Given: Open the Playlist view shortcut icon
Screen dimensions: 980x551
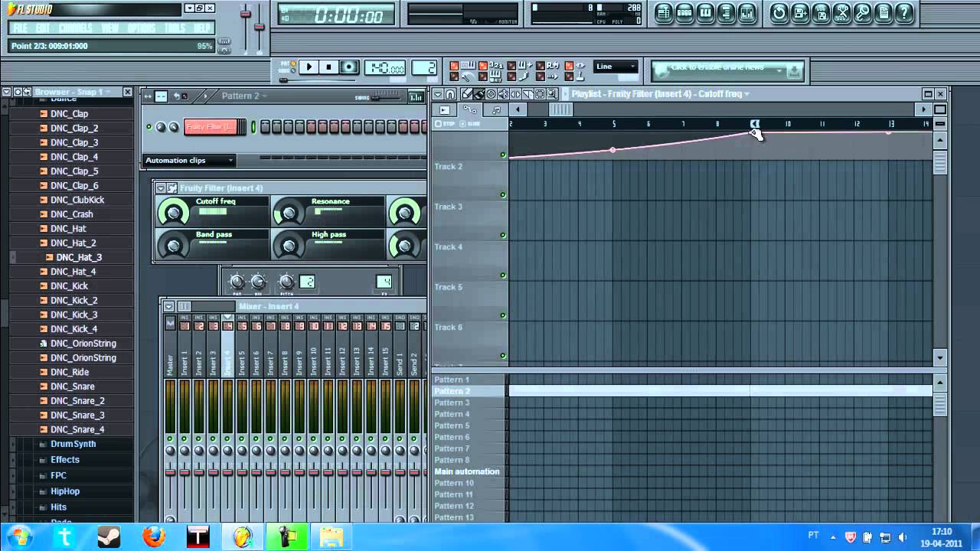Looking at the screenshot, I should click(664, 13).
